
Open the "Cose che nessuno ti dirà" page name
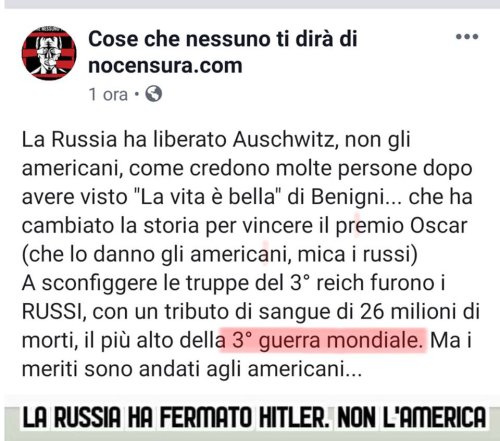click(223, 52)
